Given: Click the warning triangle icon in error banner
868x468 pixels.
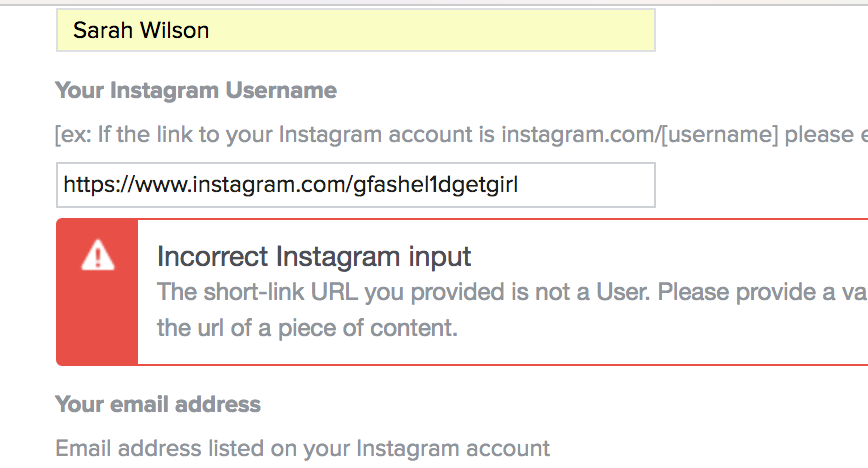Looking at the screenshot, I should tap(98, 255).
